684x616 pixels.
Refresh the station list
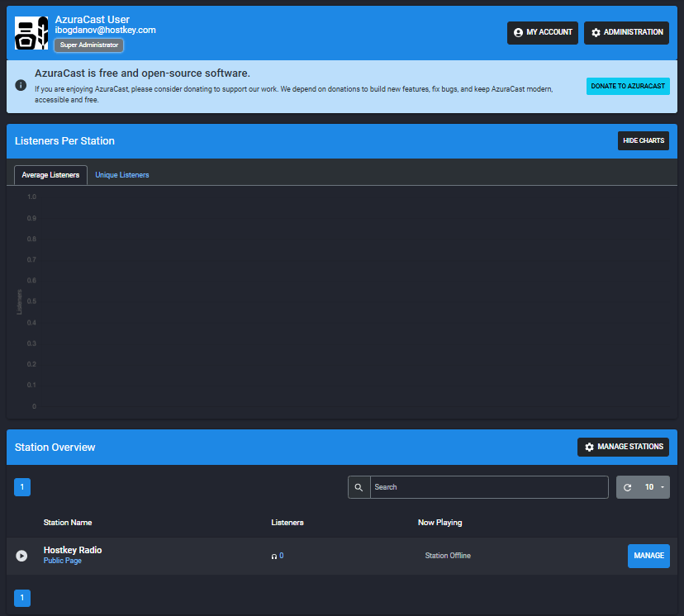628,487
